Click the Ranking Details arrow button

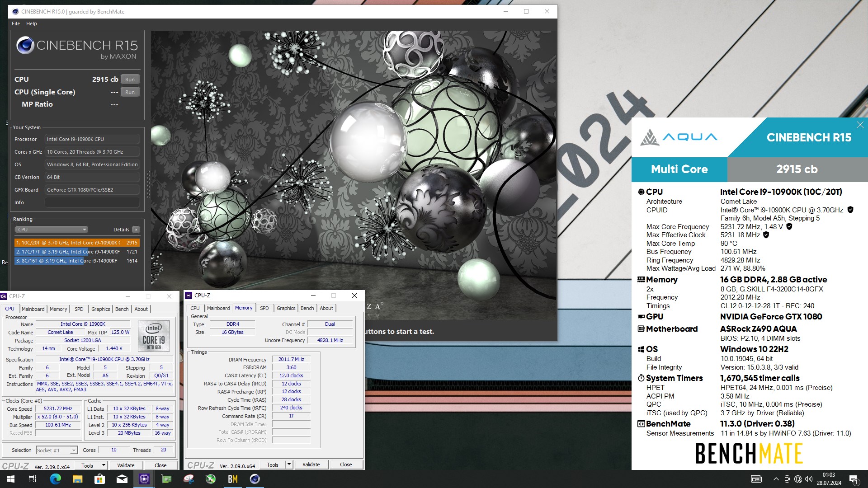point(136,230)
